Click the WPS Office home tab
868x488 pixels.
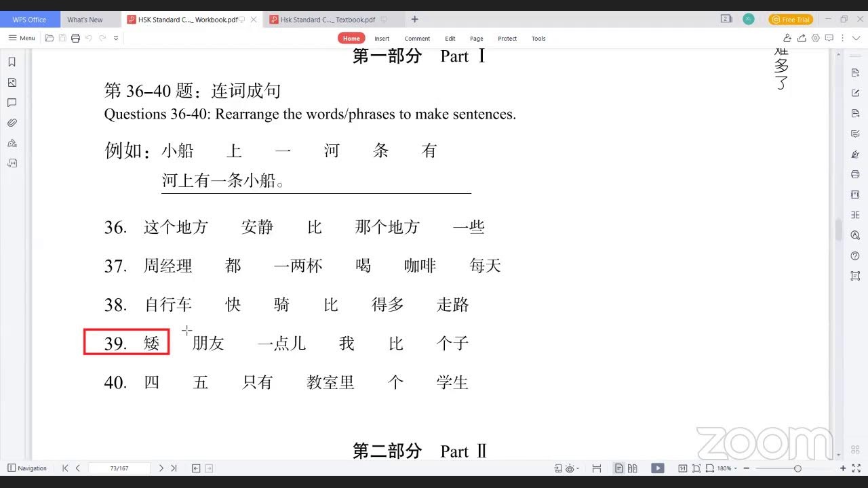pyautogui.click(x=30, y=20)
